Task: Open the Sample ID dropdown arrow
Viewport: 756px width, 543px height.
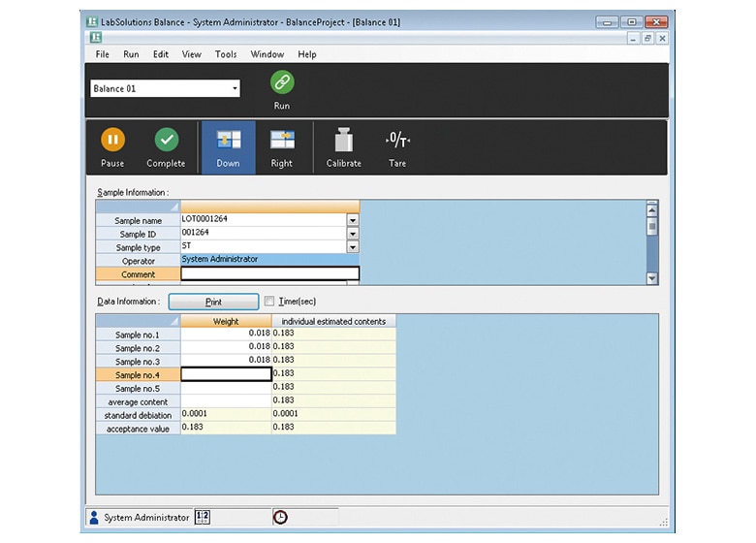Action: [353, 234]
